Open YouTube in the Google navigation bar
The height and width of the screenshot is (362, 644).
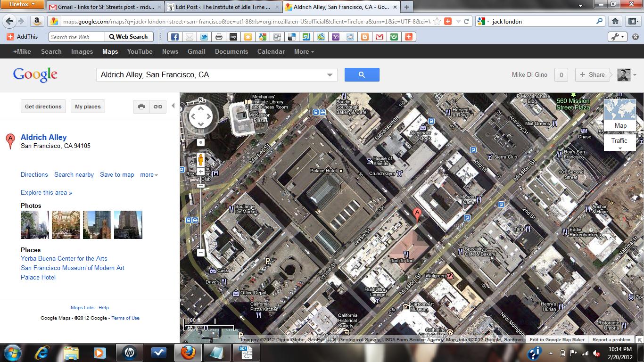coord(140,51)
